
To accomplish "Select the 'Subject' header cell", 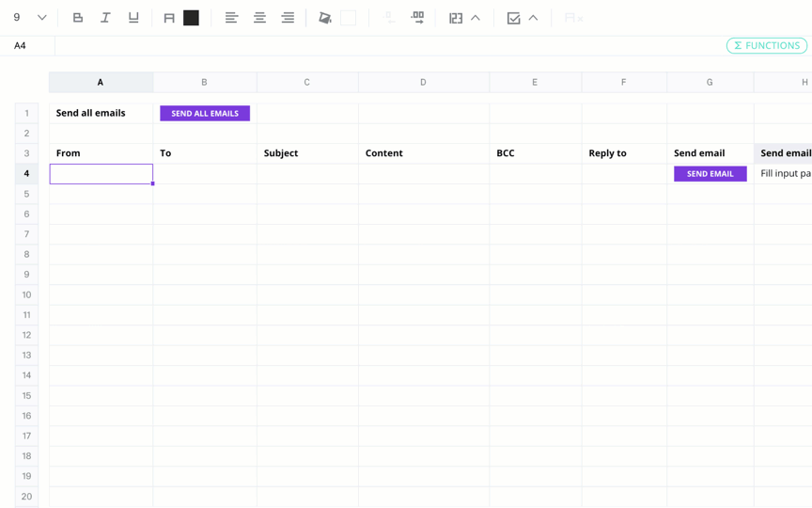I will coord(307,153).
